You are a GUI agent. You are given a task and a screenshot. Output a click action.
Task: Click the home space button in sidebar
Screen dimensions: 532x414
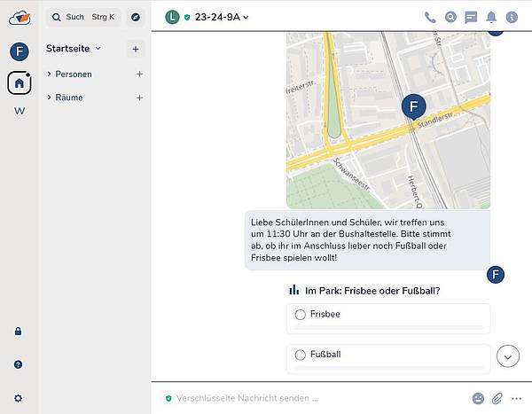tap(20, 82)
